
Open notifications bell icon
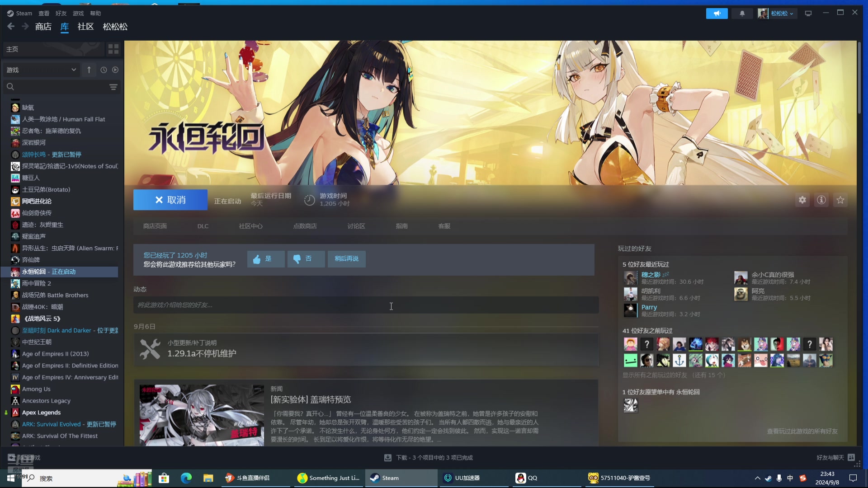tap(742, 14)
